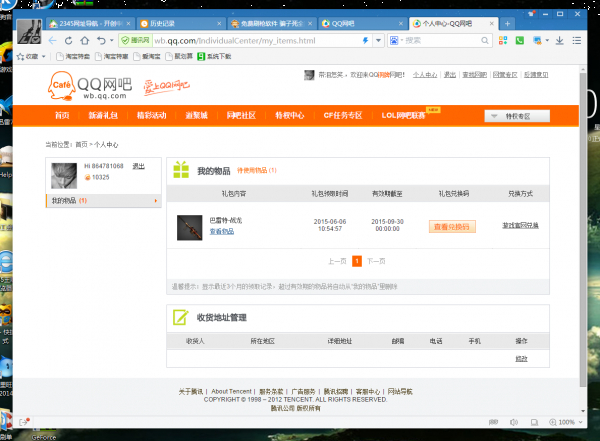Screen dimensions: 600x441
Task: Click the Tencent verified site badge
Action: pyautogui.click(x=135, y=40)
